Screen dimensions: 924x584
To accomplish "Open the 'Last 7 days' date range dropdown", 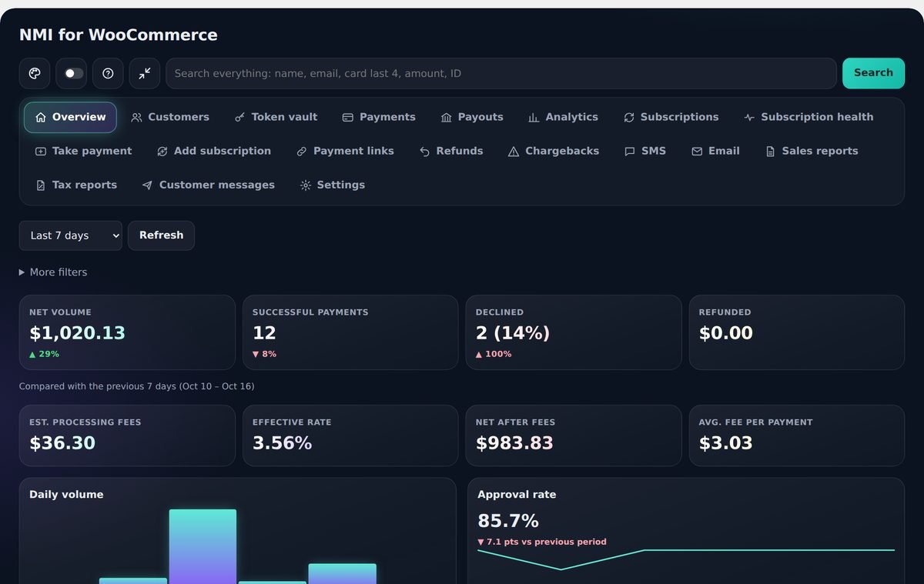I will point(71,235).
